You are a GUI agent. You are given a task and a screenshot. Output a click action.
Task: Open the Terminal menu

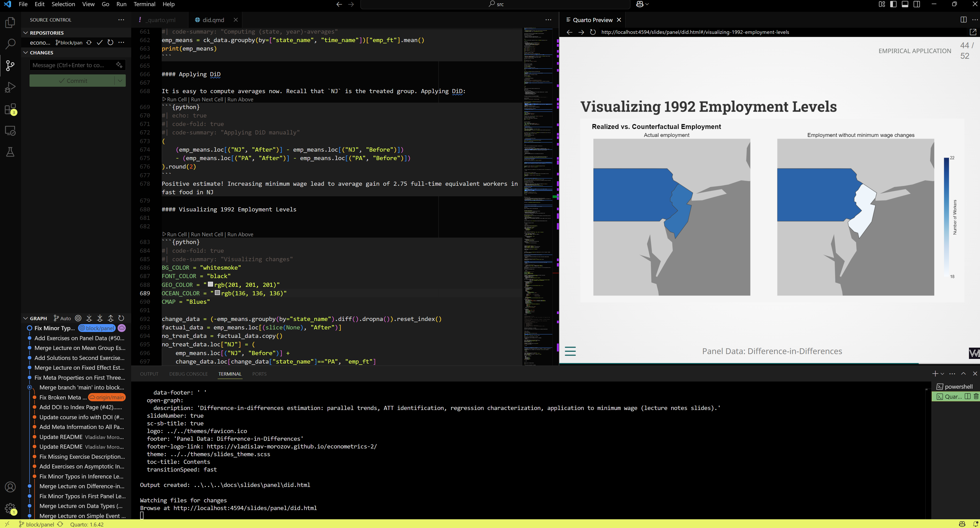tap(144, 4)
